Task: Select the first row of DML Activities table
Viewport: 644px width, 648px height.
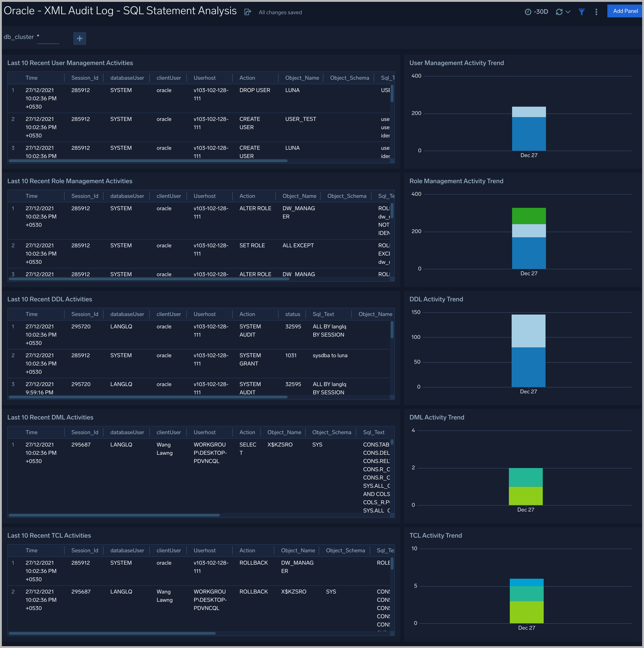Action: coord(134,453)
